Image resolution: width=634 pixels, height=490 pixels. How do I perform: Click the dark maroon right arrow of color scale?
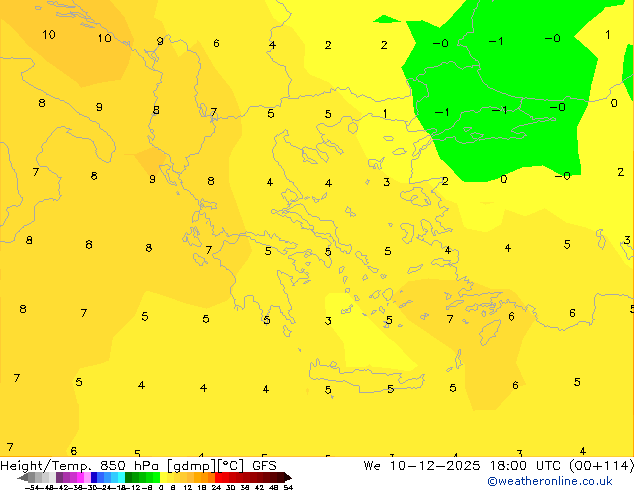288,477
